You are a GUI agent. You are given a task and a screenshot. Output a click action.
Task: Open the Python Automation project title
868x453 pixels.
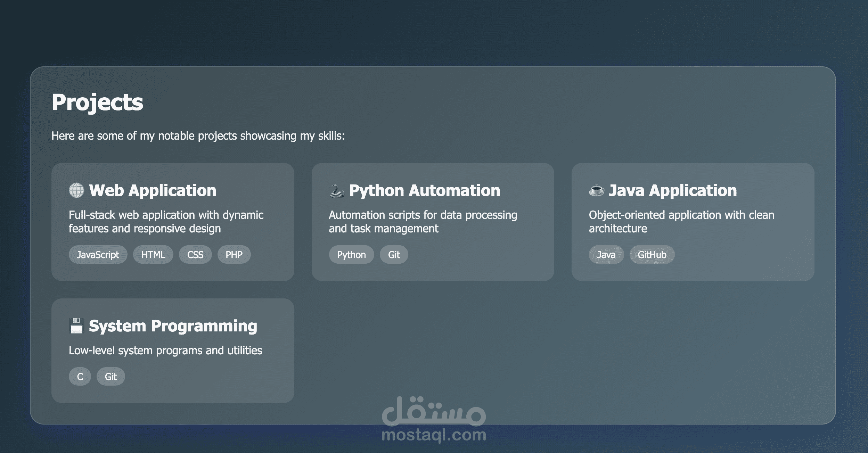click(424, 190)
